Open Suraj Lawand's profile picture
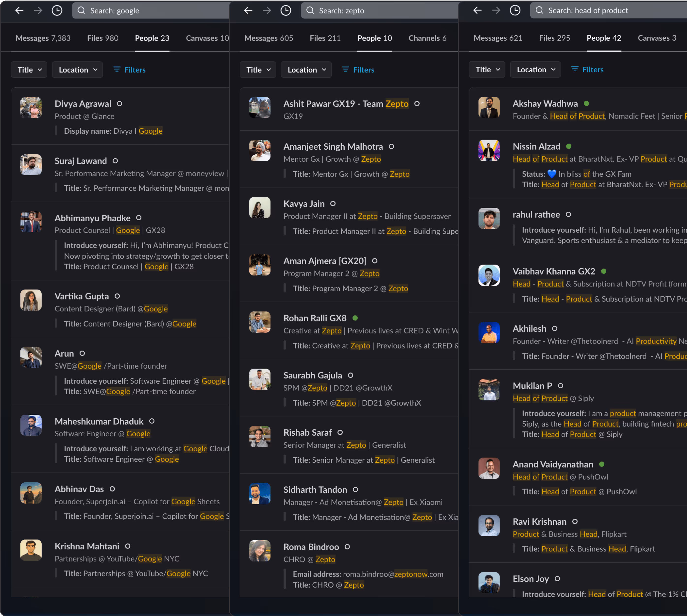This screenshot has height=616, width=687. [x=31, y=165]
